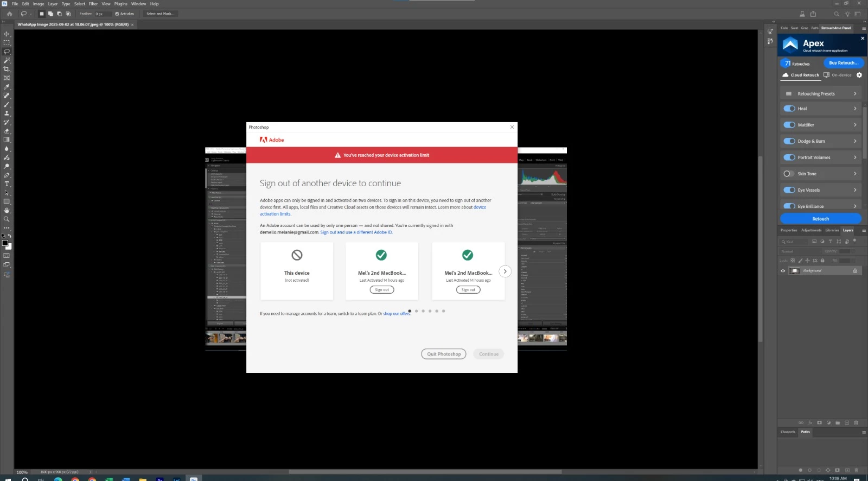Select the Clone Stamp tool
The image size is (868, 481).
pos(7,113)
